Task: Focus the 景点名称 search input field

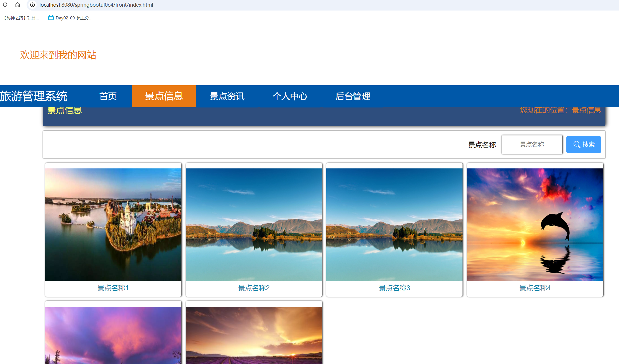Action: point(531,145)
